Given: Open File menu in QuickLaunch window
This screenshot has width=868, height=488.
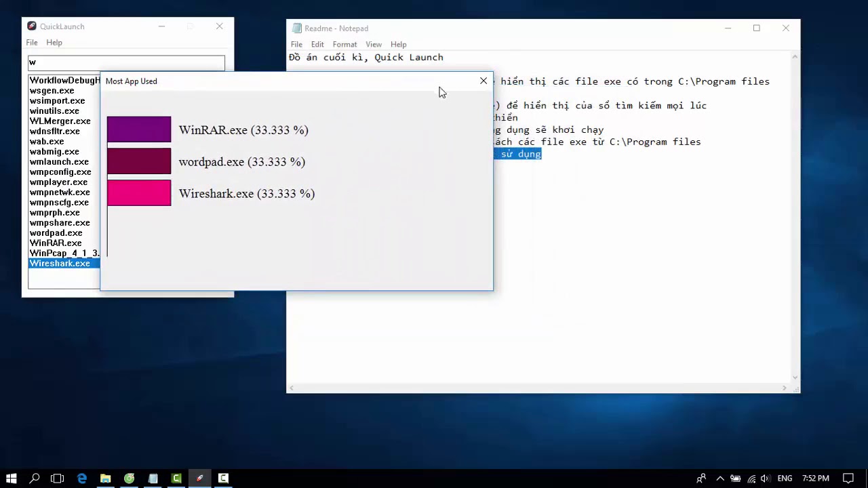Looking at the screenshot, I should click(32, 43).
